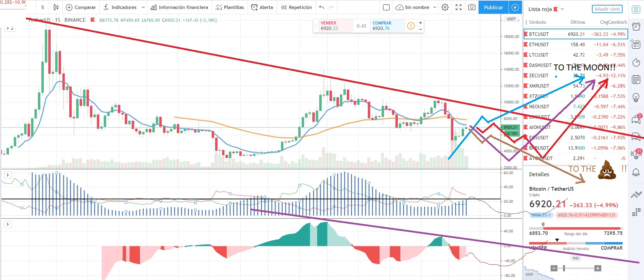Viewport: 644px width, 280px height.
Task: Click Añadir símb button
Action: pos(607,9)
